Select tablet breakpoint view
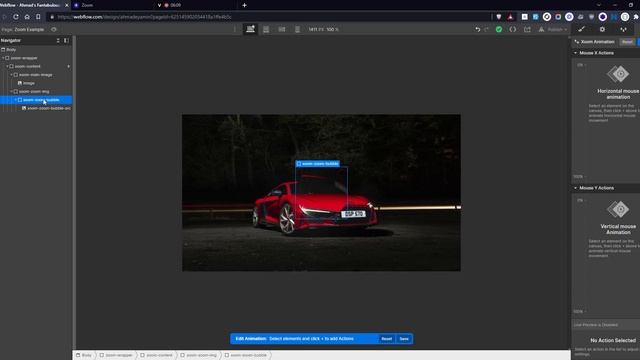Viewport: 640px width, 360px height. tap(266, 29)
